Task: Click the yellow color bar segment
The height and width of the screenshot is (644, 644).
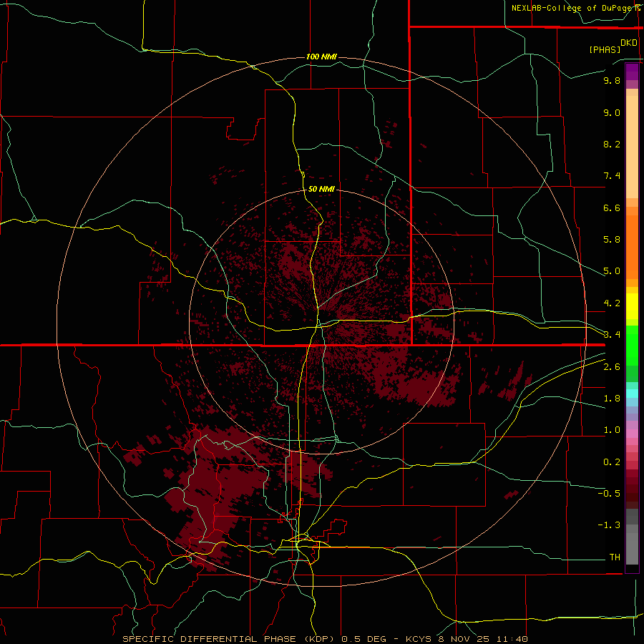Action: coord(632,306)
